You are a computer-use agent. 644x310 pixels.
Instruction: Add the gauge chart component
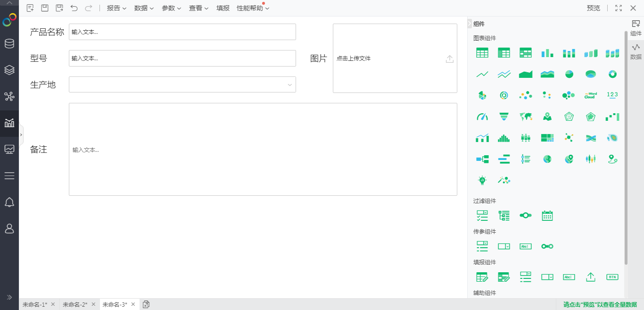[482, 117]
